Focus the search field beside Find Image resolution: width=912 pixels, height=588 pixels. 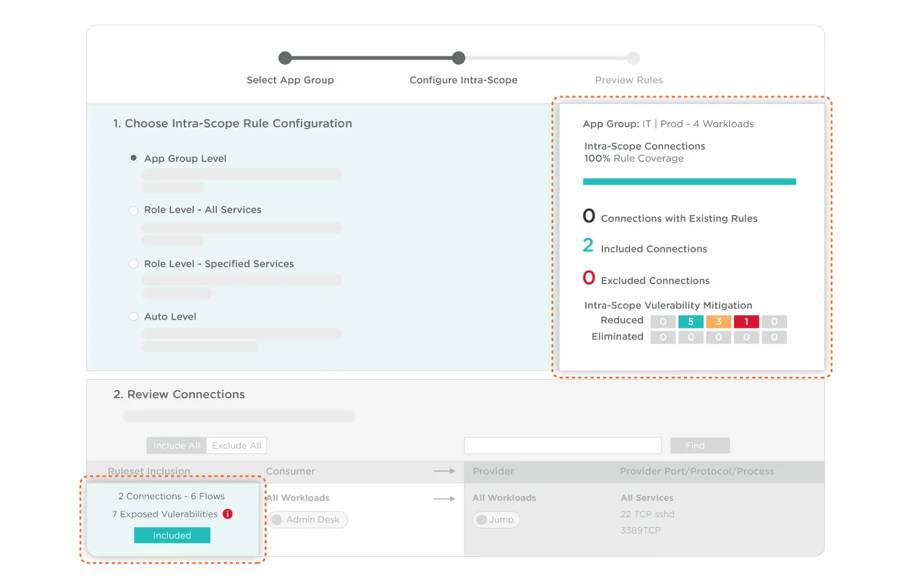(x=563, y=445)
